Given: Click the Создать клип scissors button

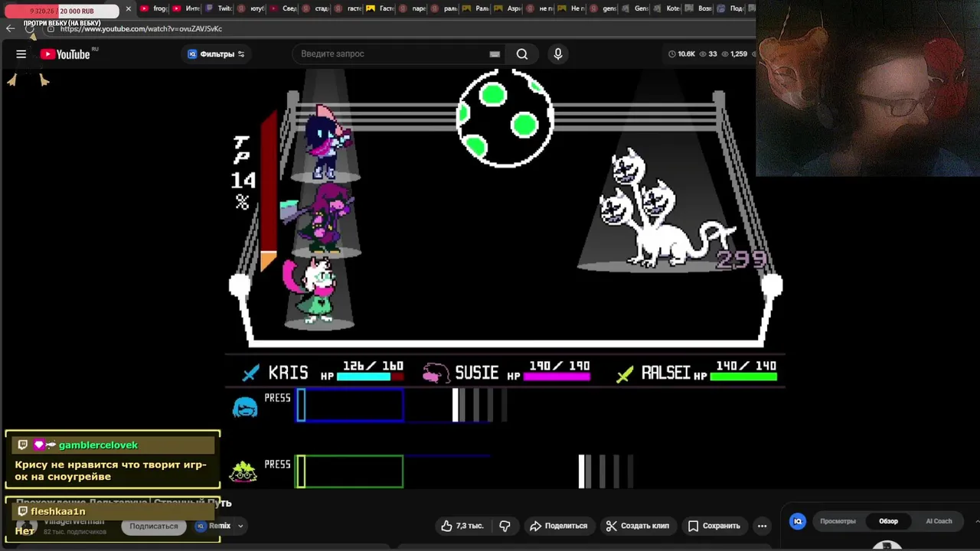Looking at the screenshot, I should [x=637, y=526].
